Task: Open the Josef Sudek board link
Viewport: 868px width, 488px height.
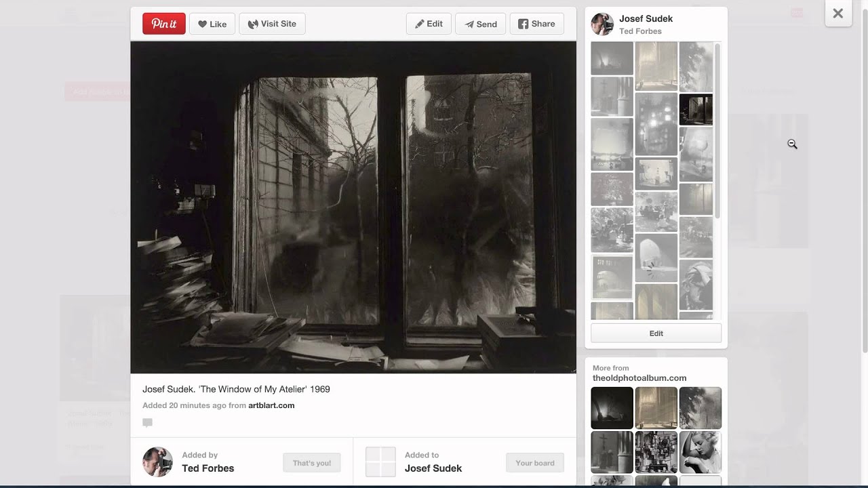Action: point(433,468)
